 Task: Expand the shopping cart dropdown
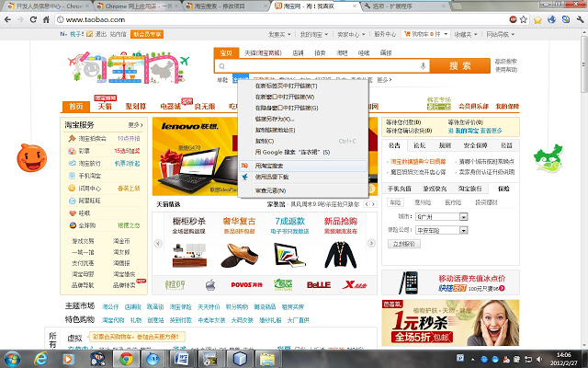tap(446, 34)
